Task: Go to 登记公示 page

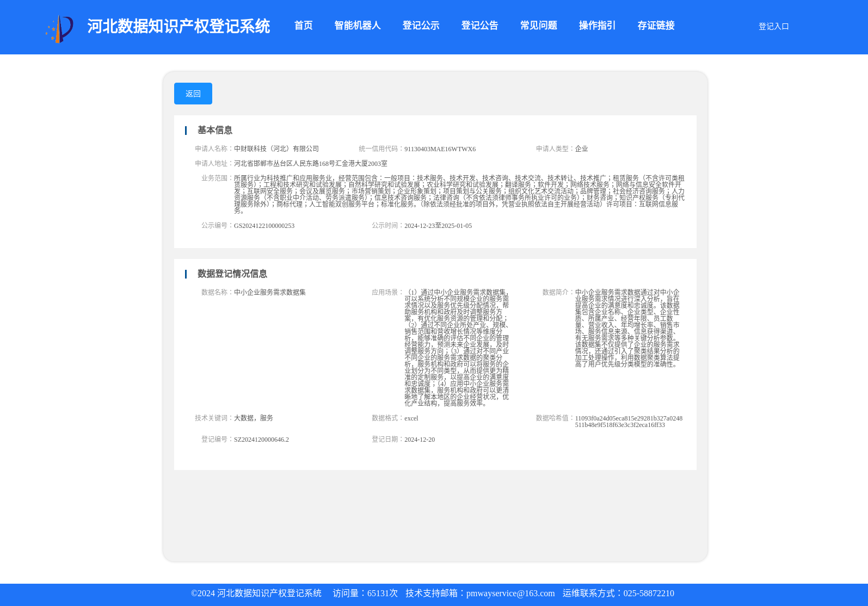Action: click(x=421, y=26)
